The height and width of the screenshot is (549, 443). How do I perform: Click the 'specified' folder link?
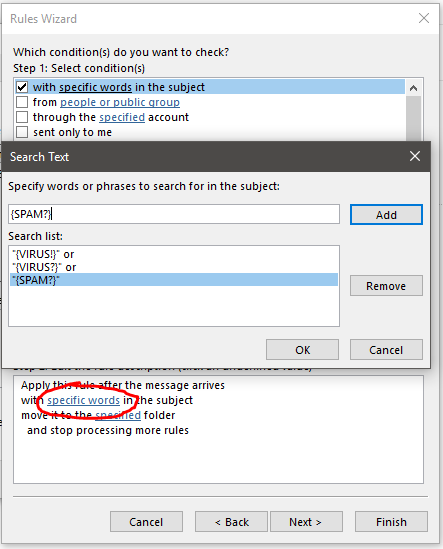pos(118,415)
